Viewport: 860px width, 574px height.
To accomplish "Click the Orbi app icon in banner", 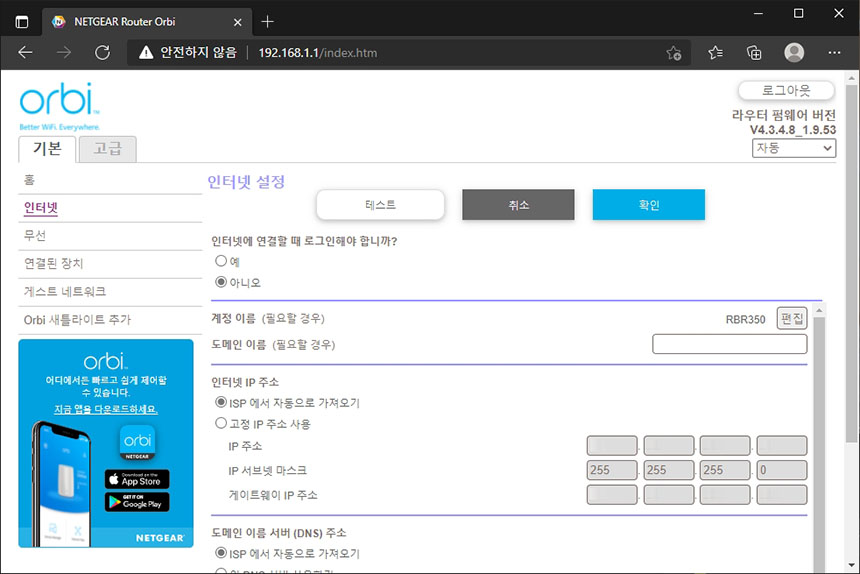I will tap(137, 442).
